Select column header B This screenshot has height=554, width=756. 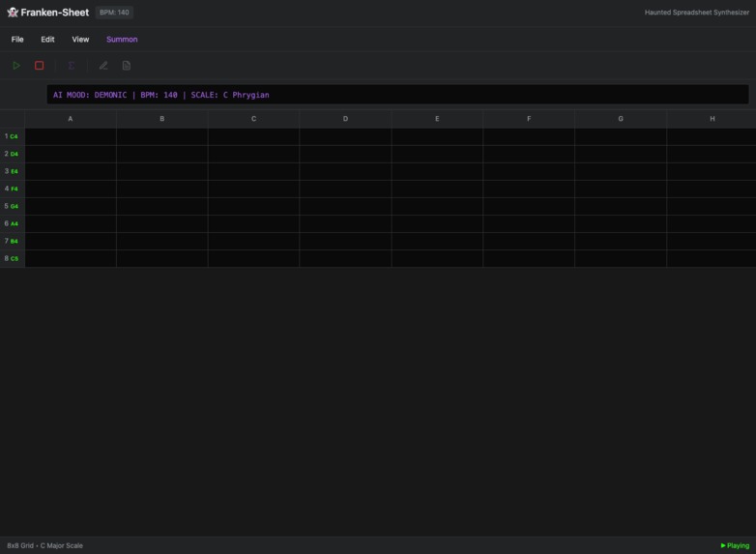(162, 119)
